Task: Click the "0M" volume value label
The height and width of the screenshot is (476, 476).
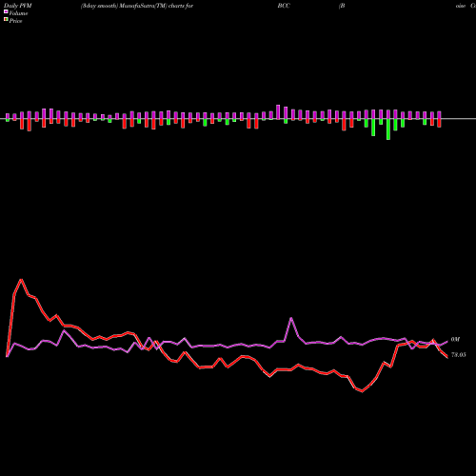Action: point(455,340)
